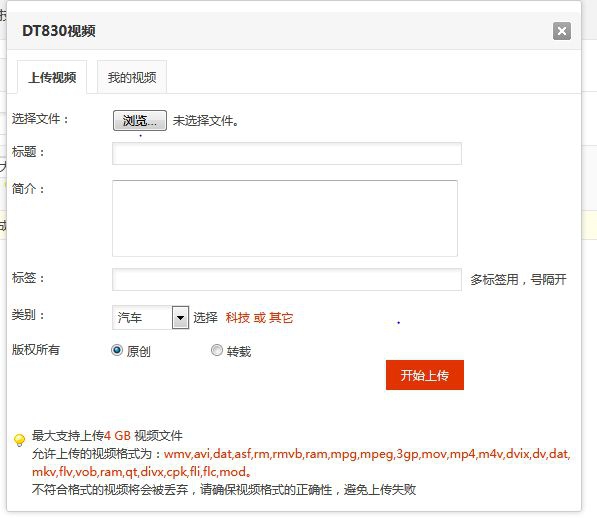Screen dimensions: 597x518
Task: Select the 转载 radio button
Action: 217,350
